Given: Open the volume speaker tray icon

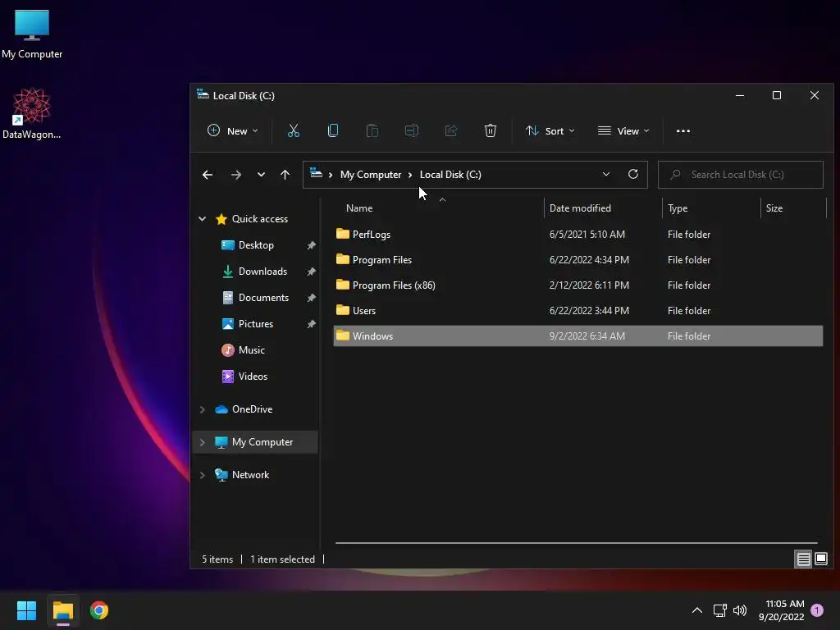Looking at the screenshot, I should pyautogui.click(x=740, y=610).
